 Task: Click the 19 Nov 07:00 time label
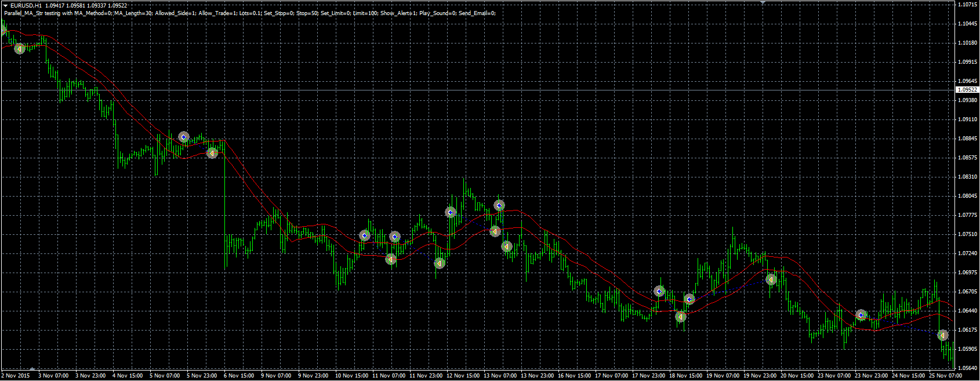click(723, 376)
